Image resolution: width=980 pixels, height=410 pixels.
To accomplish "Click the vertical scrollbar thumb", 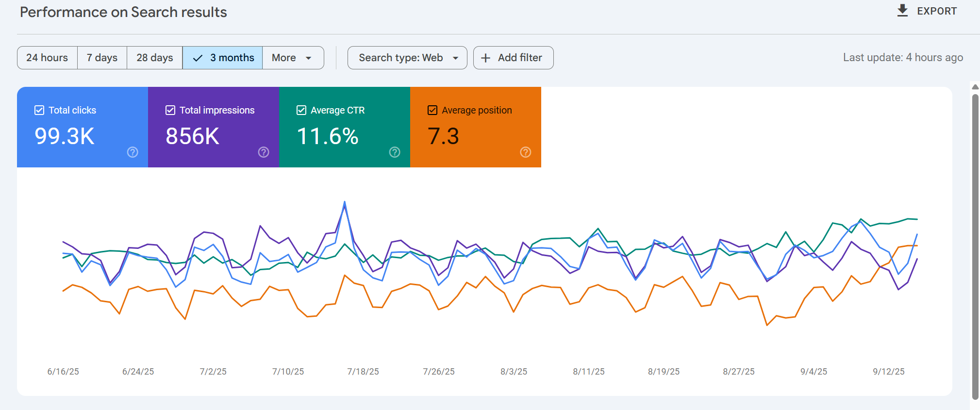I will tap(975, 246).
